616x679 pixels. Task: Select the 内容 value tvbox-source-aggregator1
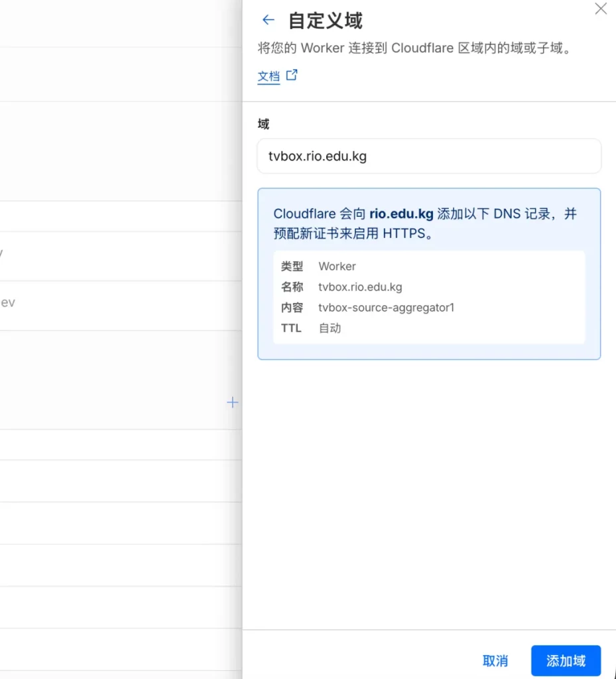[386, 308]
